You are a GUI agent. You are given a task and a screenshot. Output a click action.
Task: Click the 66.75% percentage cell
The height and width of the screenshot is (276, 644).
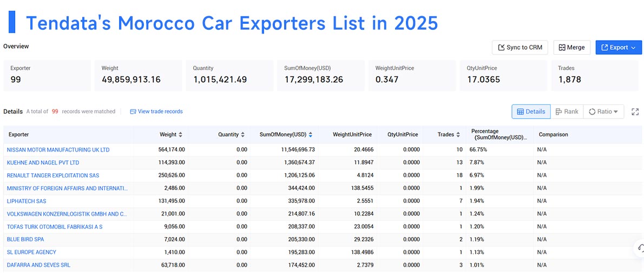[x=477, y=149]
